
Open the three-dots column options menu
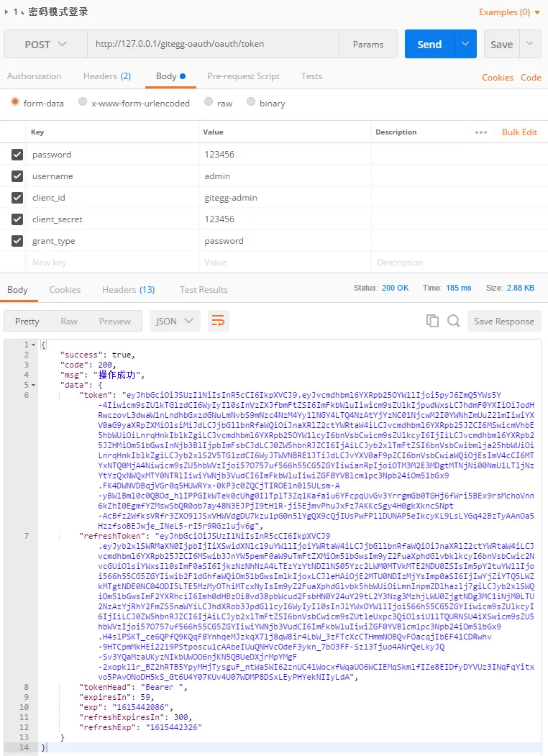[481, 132]
